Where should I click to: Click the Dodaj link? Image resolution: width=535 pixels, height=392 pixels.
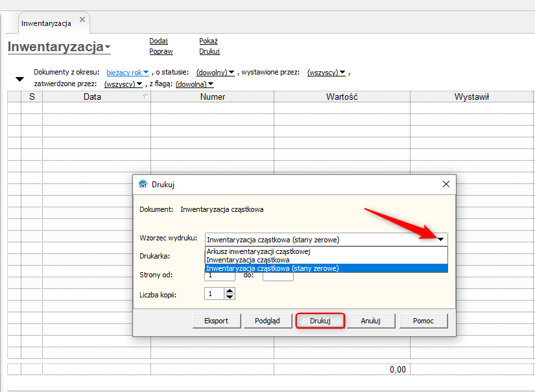pyautogui.click(x=159, y=41)
